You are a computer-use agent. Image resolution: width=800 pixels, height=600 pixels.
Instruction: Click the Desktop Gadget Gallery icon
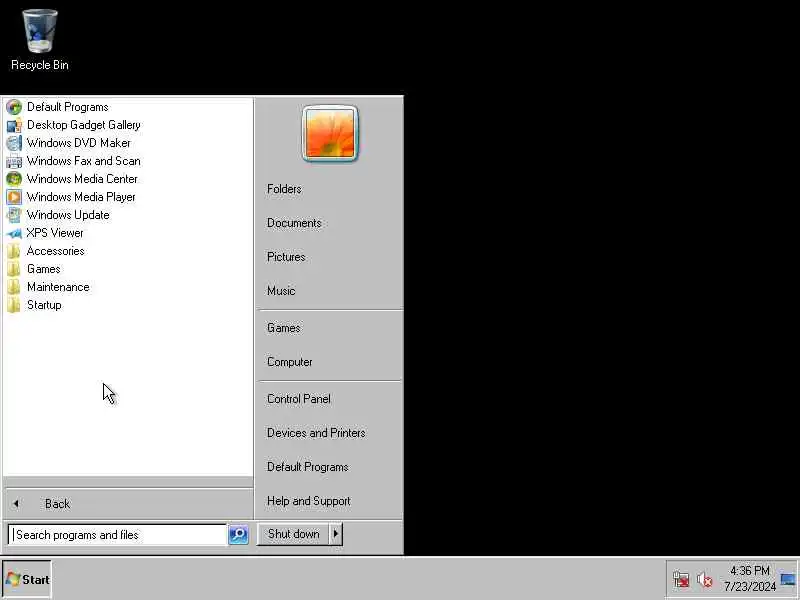[14, 125]
